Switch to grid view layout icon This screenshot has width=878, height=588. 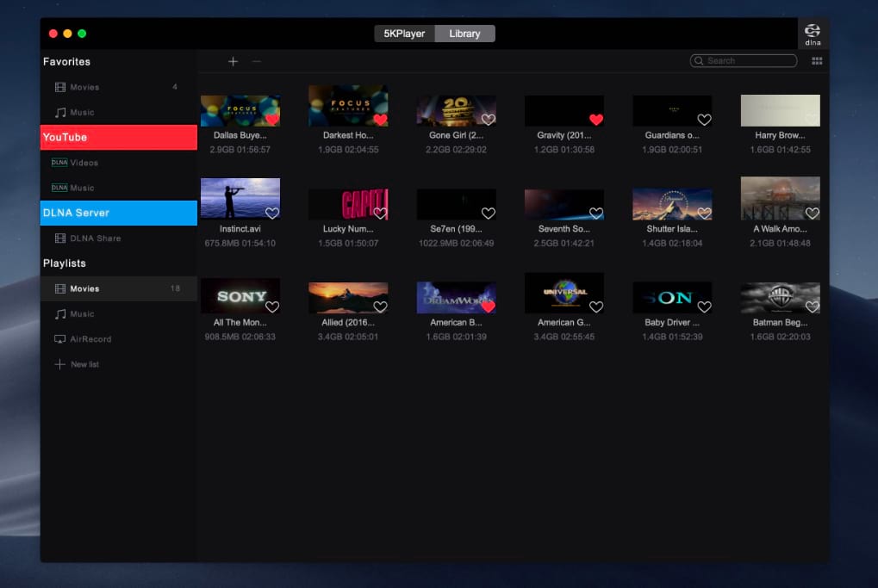point(817,61)
